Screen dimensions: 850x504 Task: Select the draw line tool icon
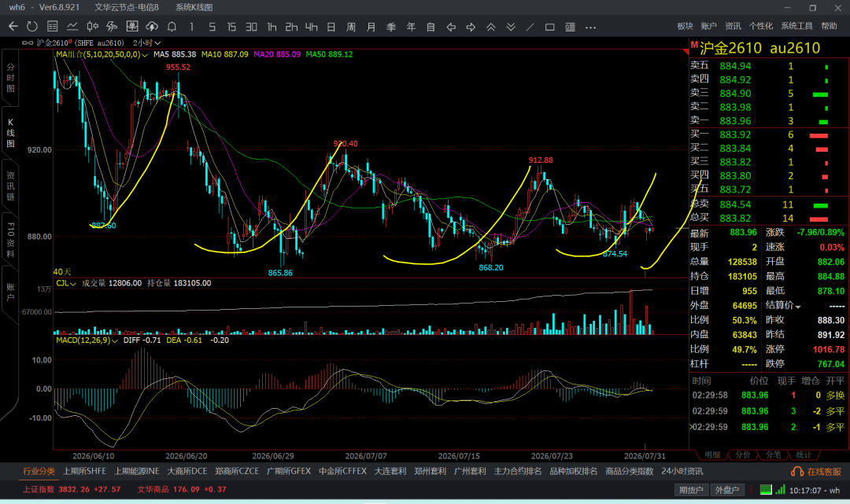point(530,27)
